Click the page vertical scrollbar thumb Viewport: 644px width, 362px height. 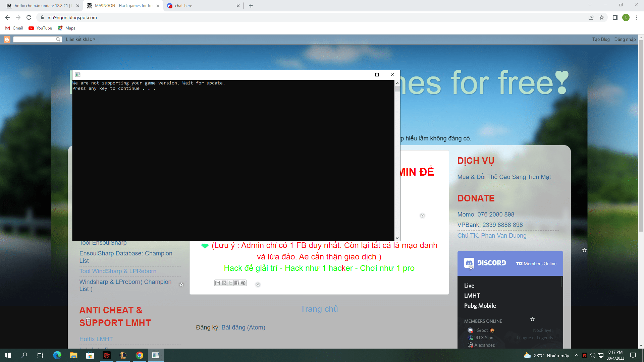(x=641, y=136)
